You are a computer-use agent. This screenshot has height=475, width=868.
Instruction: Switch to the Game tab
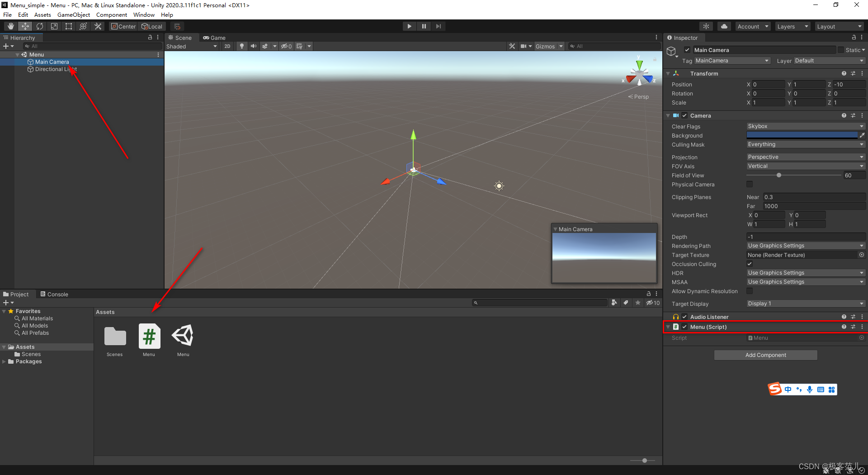pyautogui.click(x=214, y=38)
